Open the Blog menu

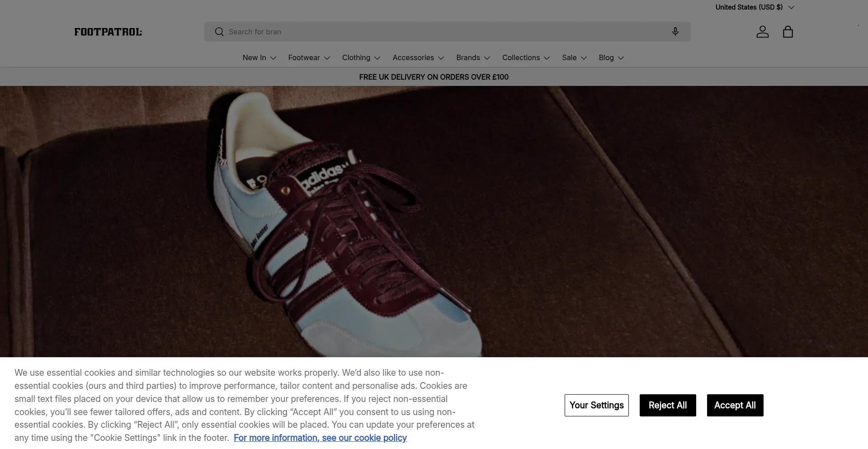pyautogui.click(x=611, y=58)
